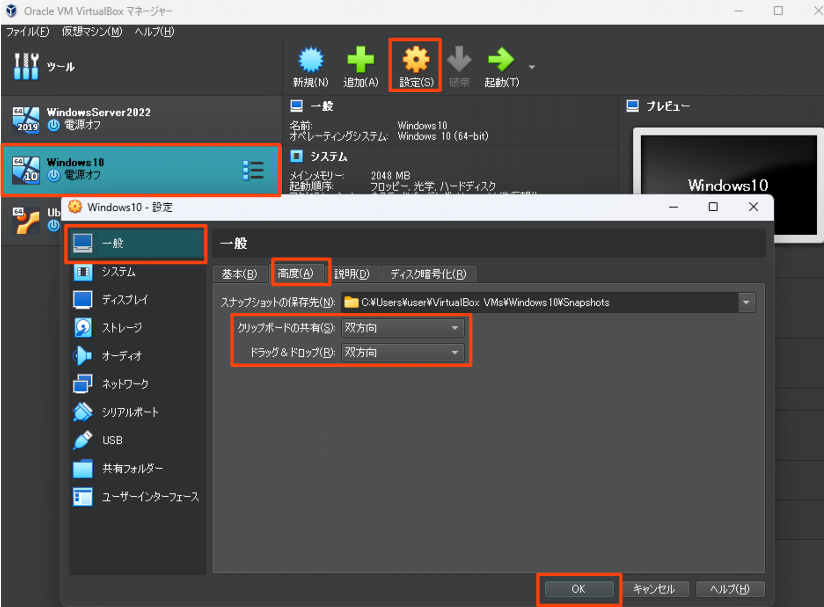Open the File (ファイル) menu
Image resolution: width=824 pixels, height=607 pixels.
click(x=27, y=32)
